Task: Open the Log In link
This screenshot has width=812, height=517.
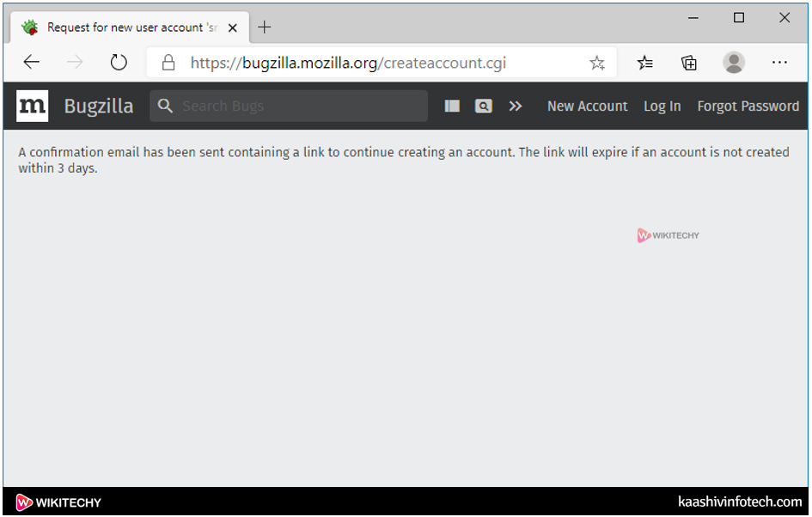Action: 662,106
